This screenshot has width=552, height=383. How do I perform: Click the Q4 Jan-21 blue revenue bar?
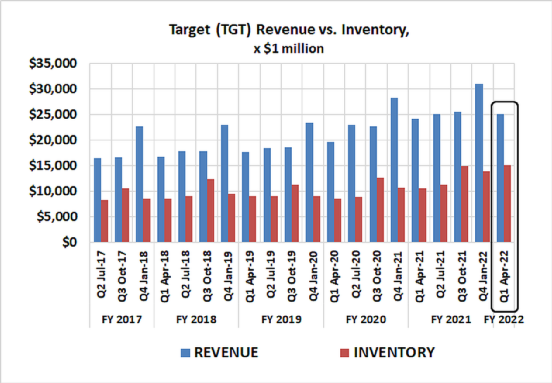coord(394,170)
